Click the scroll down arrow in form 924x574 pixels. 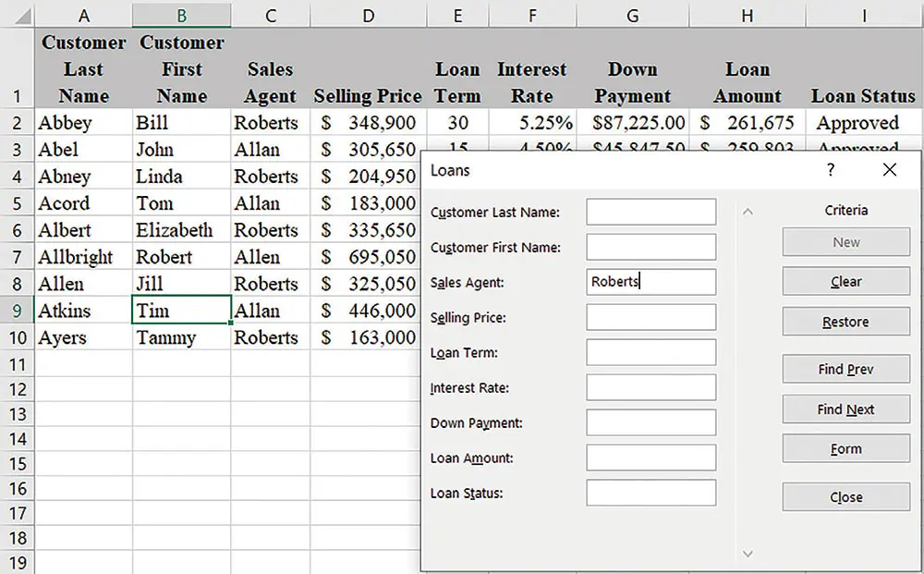[x=748, y=554]
